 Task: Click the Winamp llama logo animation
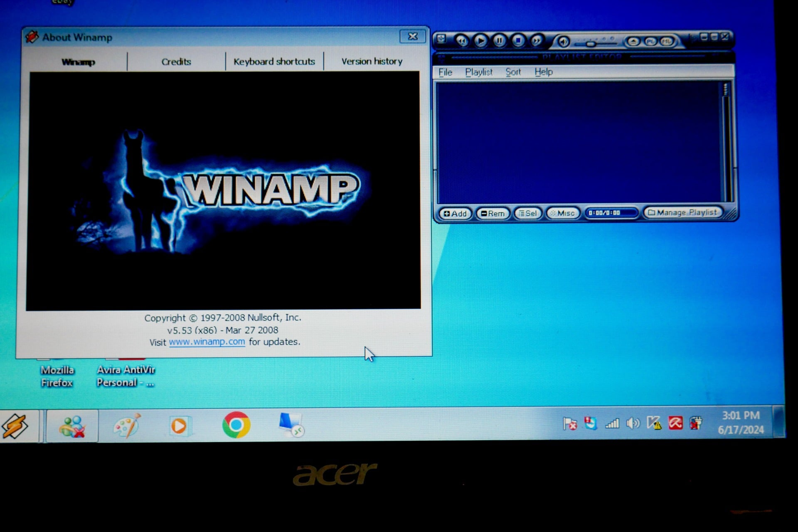(224, 190)
